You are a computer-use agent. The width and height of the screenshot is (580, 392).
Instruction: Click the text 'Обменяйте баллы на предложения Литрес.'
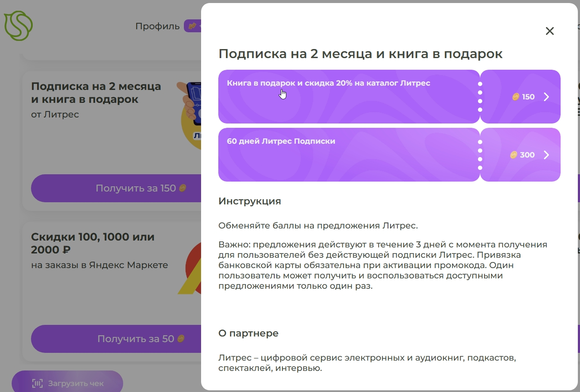point(318,225)
